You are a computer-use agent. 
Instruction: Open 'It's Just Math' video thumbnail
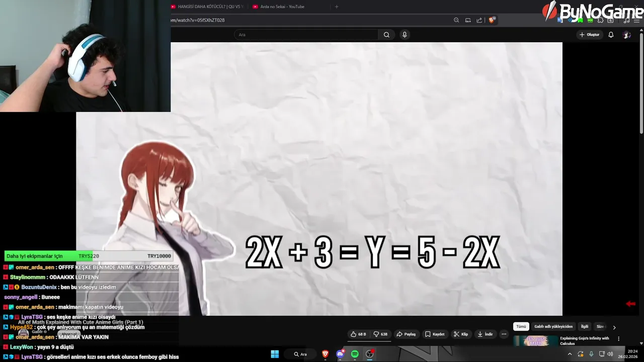[535, 340]
